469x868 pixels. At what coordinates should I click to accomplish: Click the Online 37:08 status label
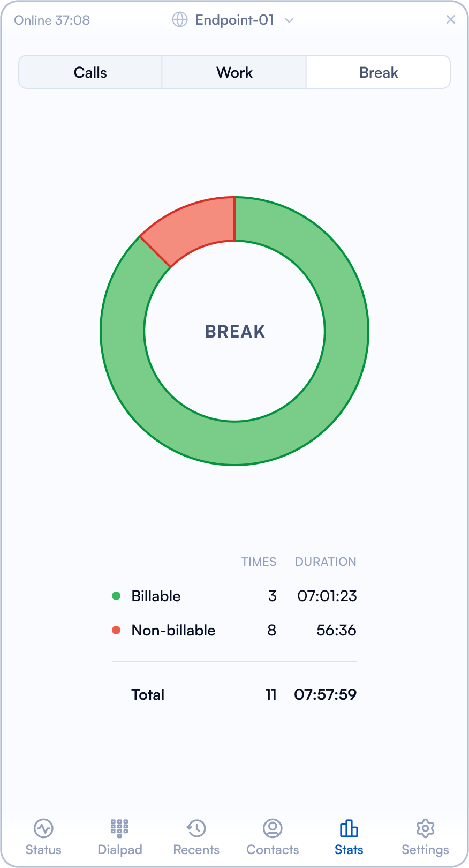pos(51,20)
